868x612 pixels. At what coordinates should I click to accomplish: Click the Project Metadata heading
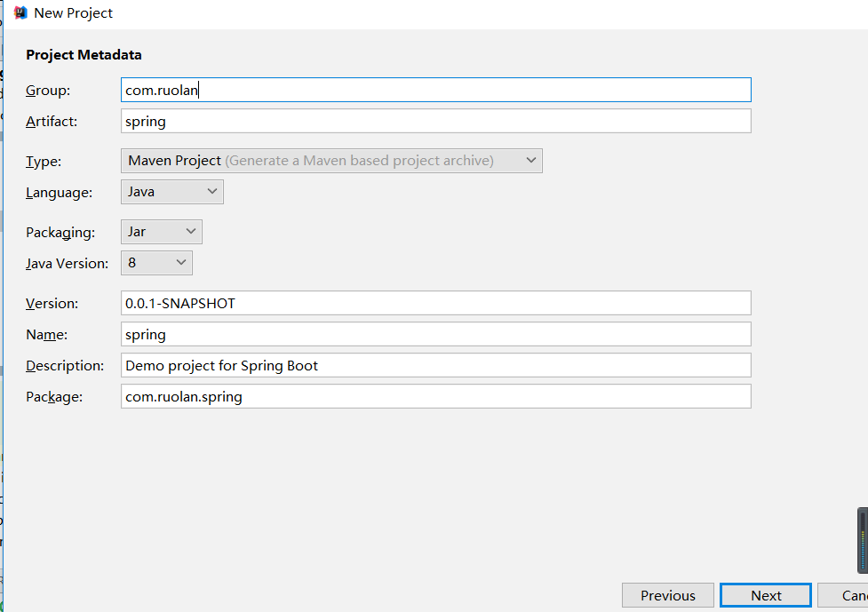pos(84,55)
